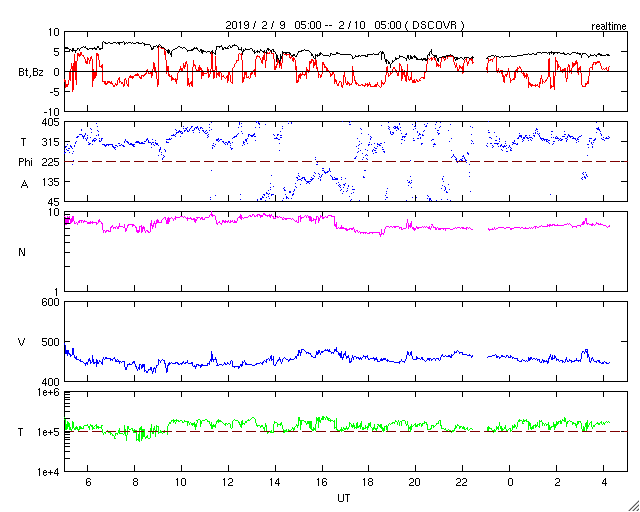Click the '-10' tick on Bt,Bz panel
The image size is (640, 512).
52,112
